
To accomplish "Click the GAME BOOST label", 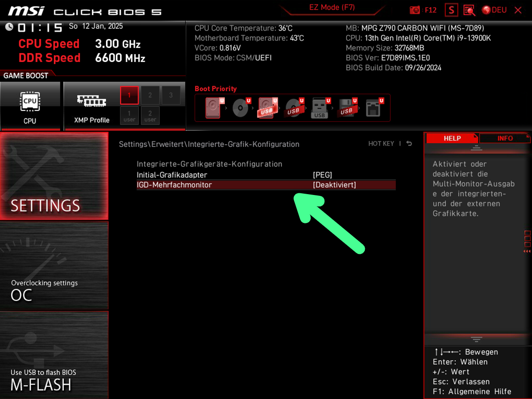I will pos(26,76).
